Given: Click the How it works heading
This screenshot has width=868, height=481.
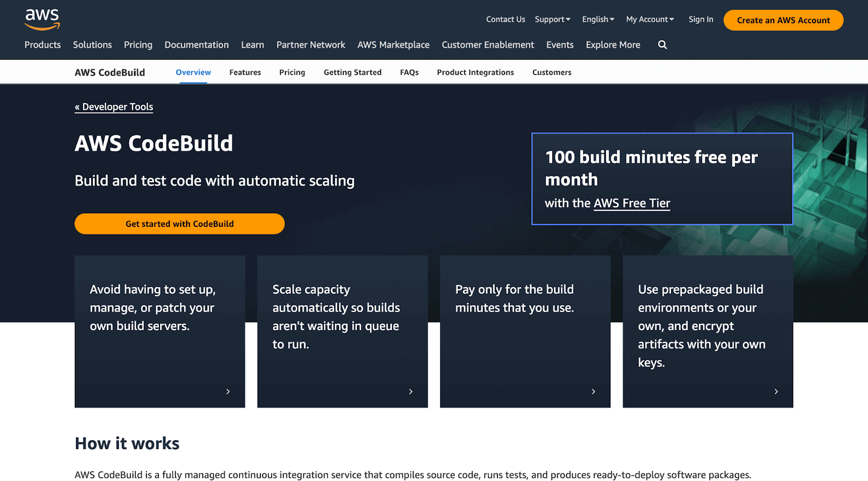Looking at the screenshot, I should coord(127,444).
